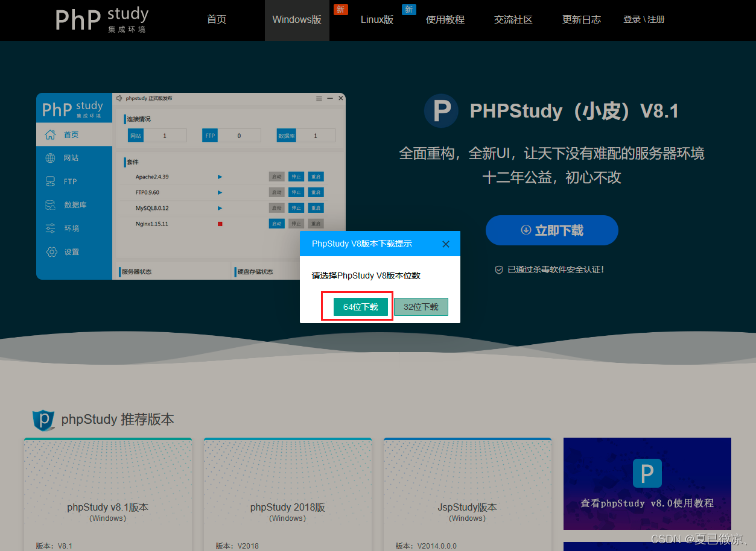Click the Apache2.4.39 blue play indicator
The width and height of the screenshot is (756, 551).
coord(220,177)
